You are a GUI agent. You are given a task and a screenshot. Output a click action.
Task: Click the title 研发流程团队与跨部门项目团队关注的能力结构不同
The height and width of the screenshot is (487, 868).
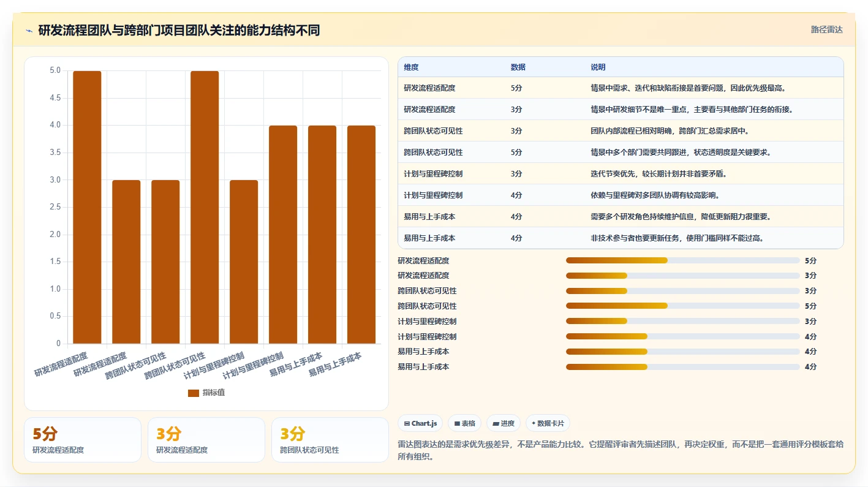[179, 31]
